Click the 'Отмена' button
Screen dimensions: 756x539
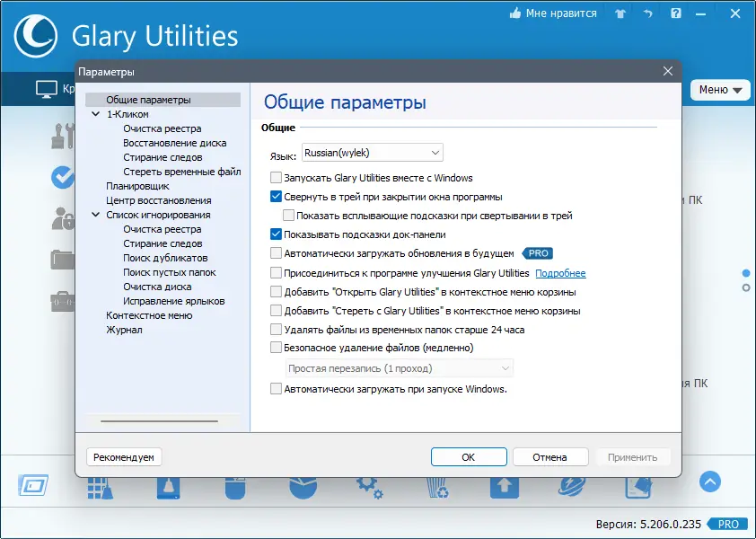(x=550, y=457)
